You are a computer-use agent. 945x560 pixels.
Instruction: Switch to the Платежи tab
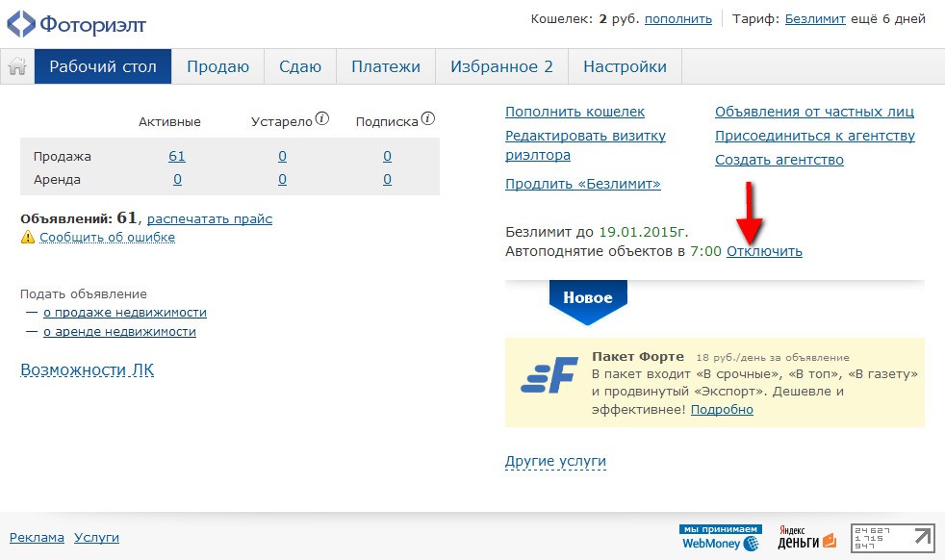[x=385, y=67]
